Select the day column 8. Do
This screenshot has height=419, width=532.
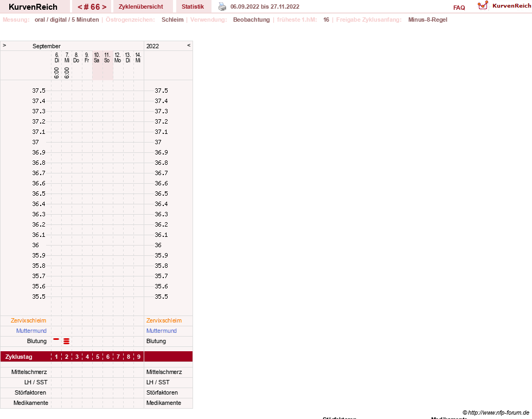(76, 57)
